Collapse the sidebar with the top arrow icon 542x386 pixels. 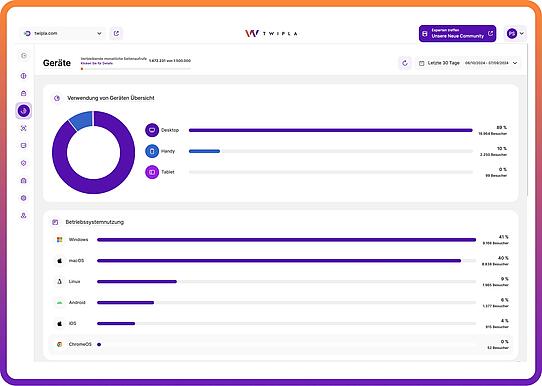(24, 56)
